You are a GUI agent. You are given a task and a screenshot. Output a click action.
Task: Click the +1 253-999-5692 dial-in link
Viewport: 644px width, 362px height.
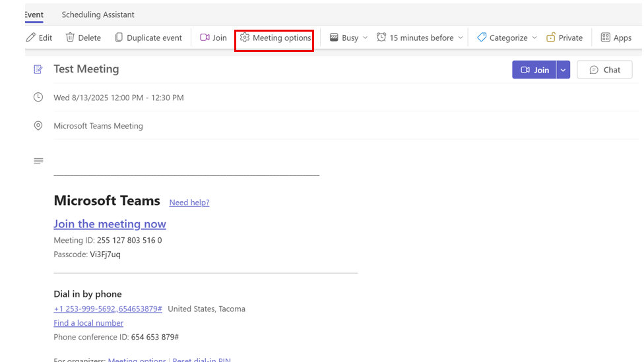coord(108,309)
